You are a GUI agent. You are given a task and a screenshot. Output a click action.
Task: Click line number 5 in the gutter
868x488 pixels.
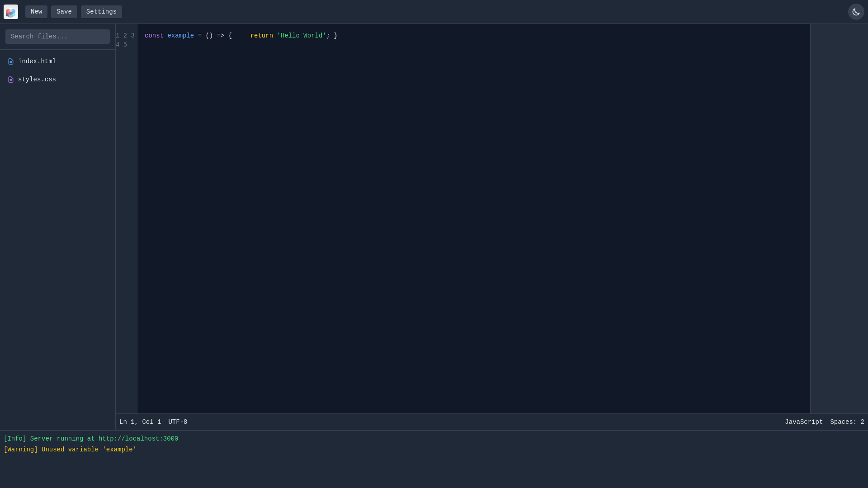pyautogui.click(x=125, y=45)
